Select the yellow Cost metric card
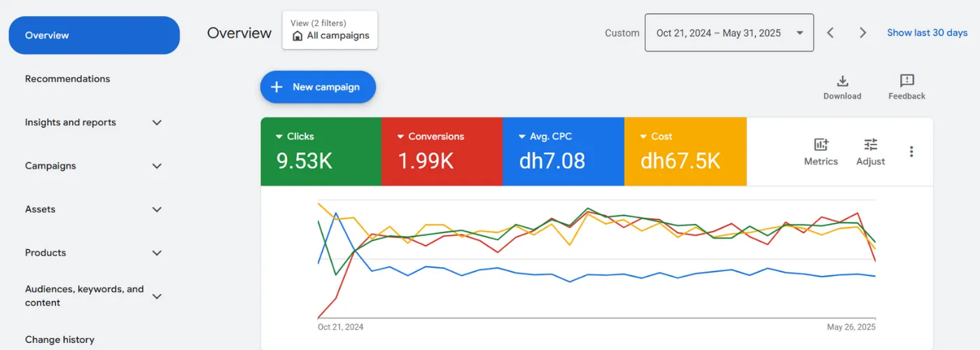 (x=685, y=151)
